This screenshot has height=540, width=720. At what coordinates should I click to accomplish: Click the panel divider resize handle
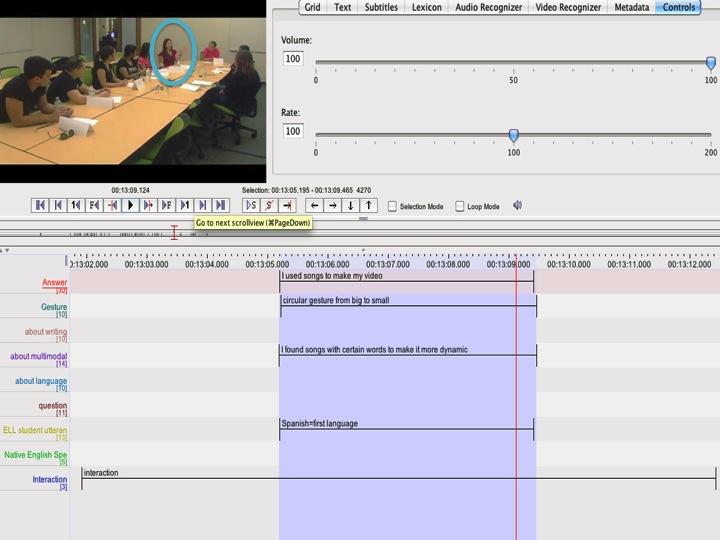(363, 219)
